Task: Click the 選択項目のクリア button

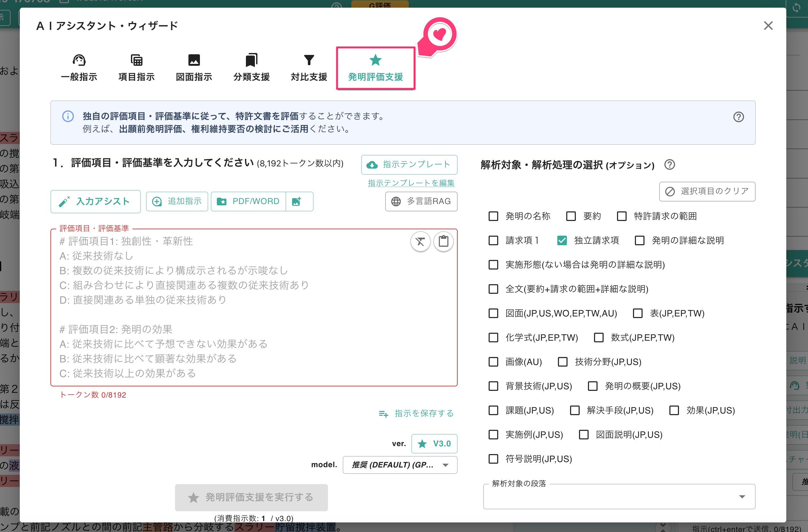Action: [707, 192]
